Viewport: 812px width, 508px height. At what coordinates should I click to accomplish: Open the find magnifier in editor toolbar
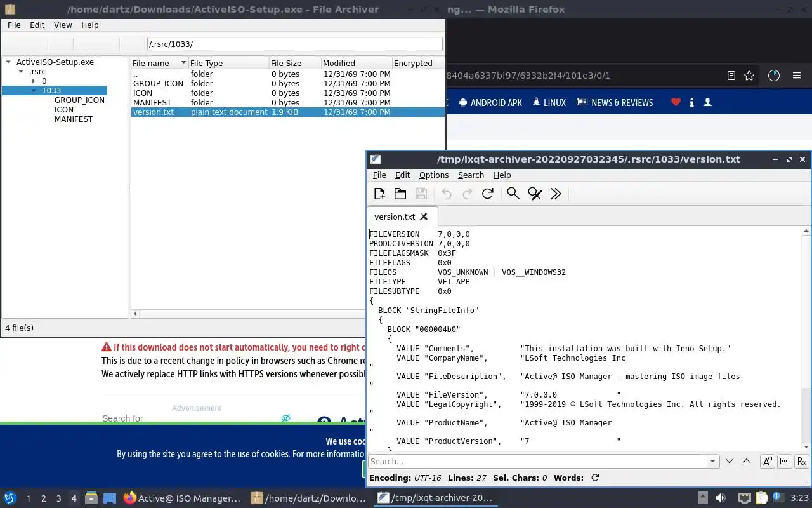(513, 194)
